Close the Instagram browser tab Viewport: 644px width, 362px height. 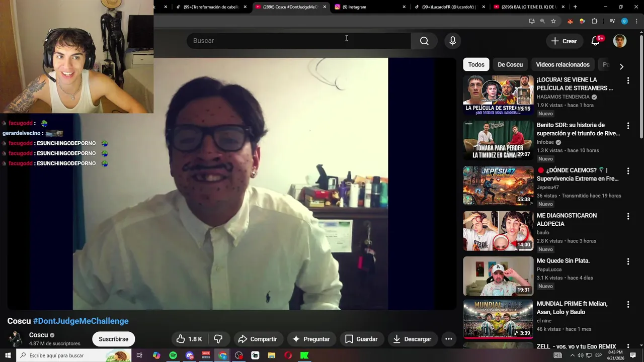404,7
